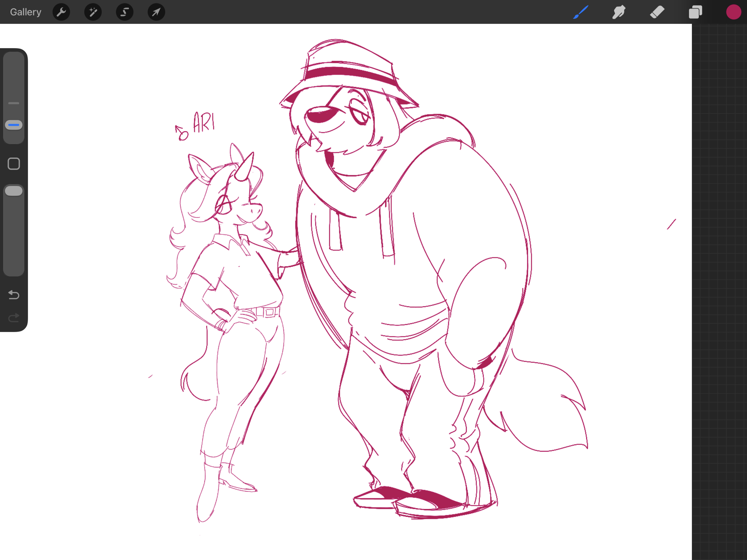Open the magenta active color picker
The height and width of the screenshot is (560, 747).
point(733,12)
